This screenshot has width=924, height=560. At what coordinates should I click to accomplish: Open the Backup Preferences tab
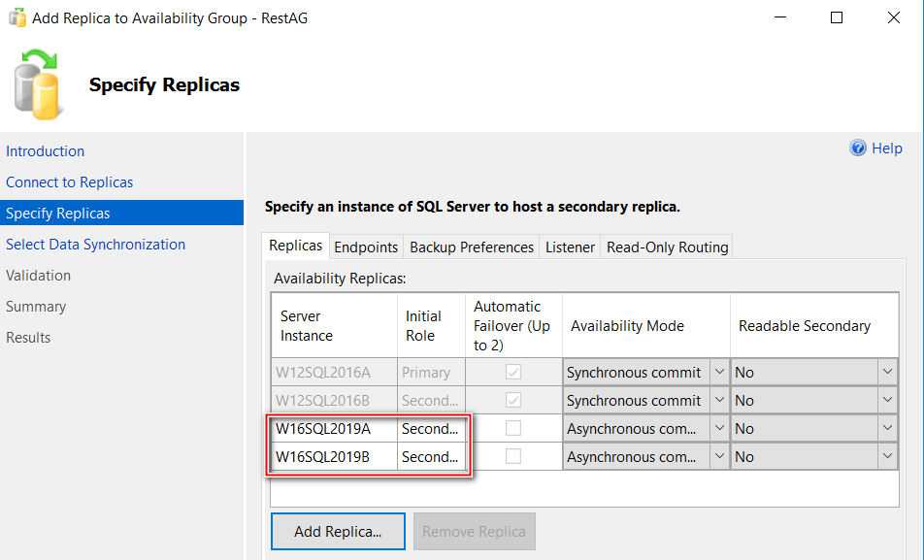tap(472, 247)
